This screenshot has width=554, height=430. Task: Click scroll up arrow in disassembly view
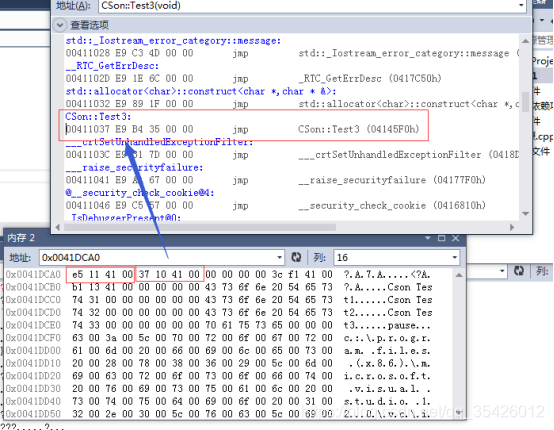(525, 41)
